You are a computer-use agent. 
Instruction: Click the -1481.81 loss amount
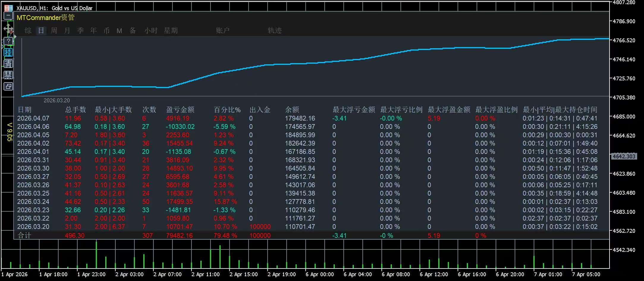(x=178, y=210)
